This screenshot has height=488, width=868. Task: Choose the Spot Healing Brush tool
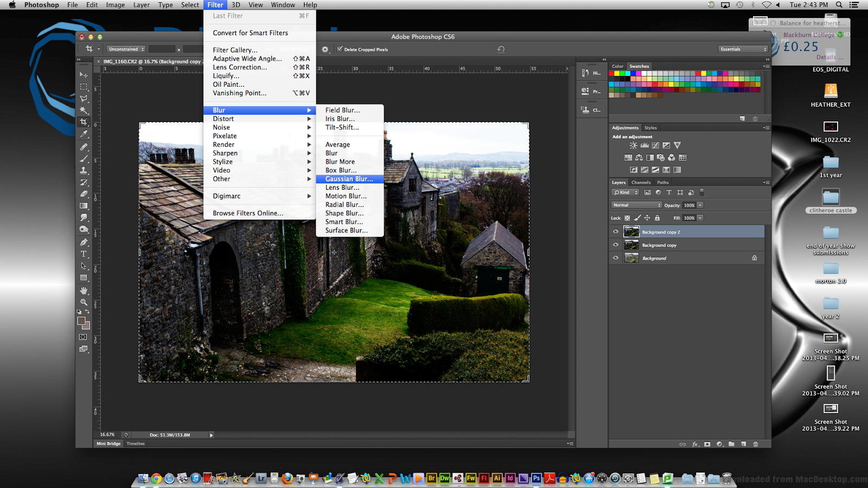(84, 145)
